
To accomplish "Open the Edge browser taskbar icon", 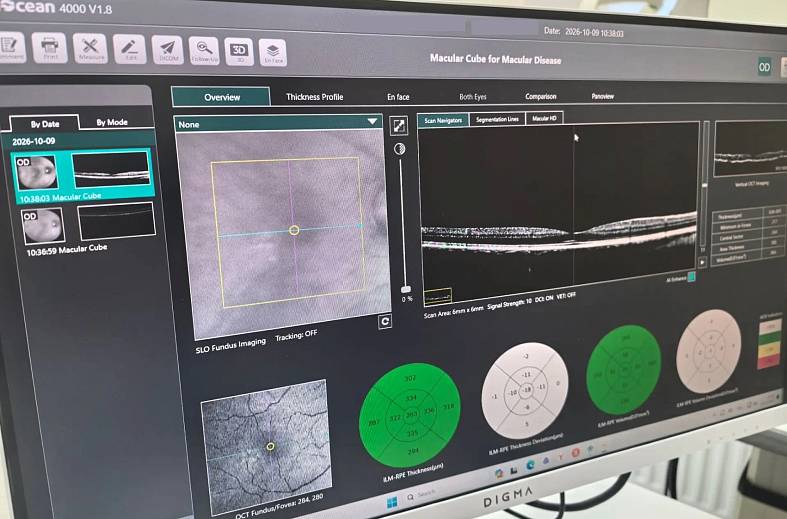I will pos(531,465).
